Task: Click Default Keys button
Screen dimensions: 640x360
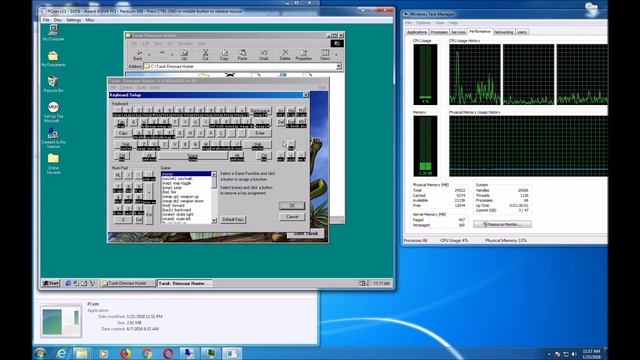Action: tap(233, 220)
